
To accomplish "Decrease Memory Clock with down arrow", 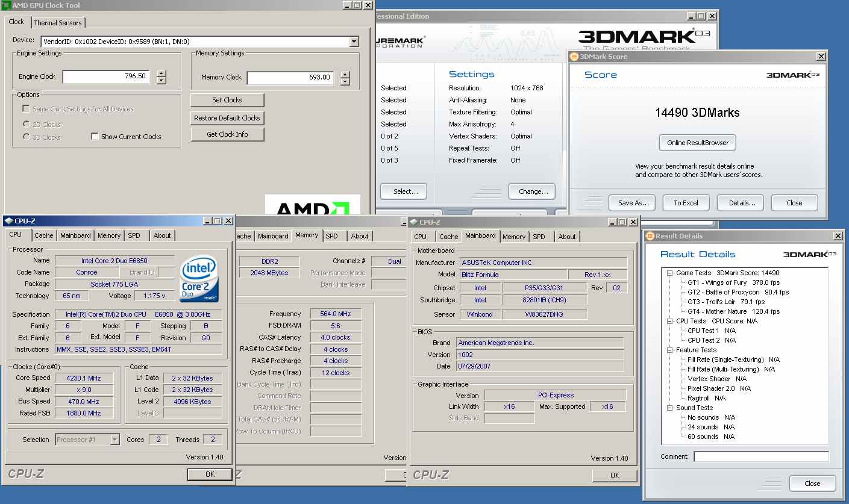I will [345, 81].
